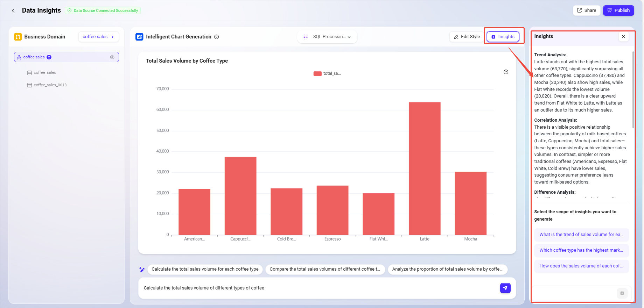
Task: Open Edit Style
Action: point(467,37)
